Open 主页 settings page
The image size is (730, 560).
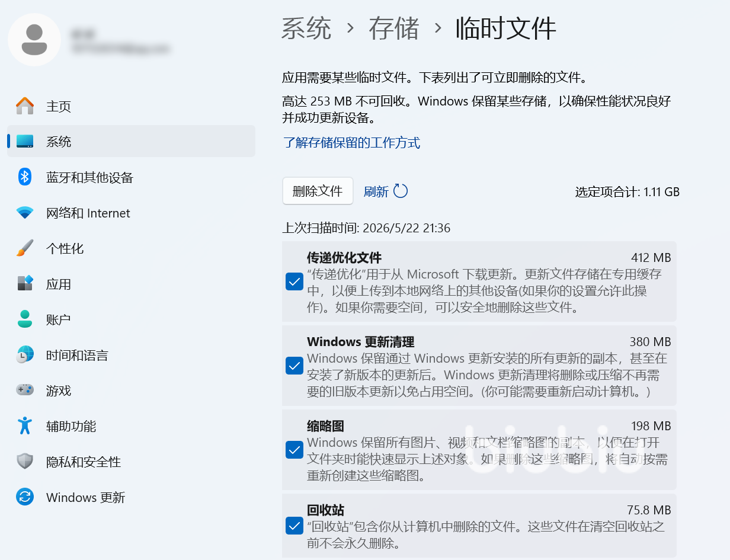[x=131, y=106]
